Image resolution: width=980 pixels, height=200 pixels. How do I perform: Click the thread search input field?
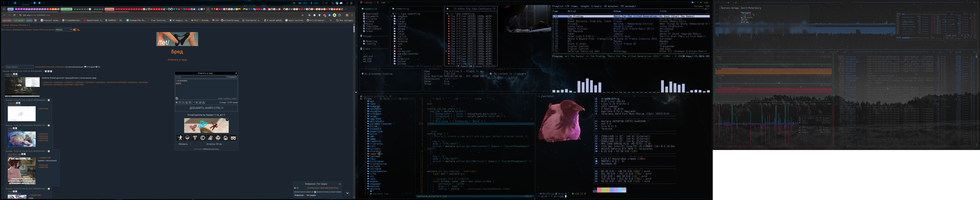pyautogui.click(x=19, y=67)
